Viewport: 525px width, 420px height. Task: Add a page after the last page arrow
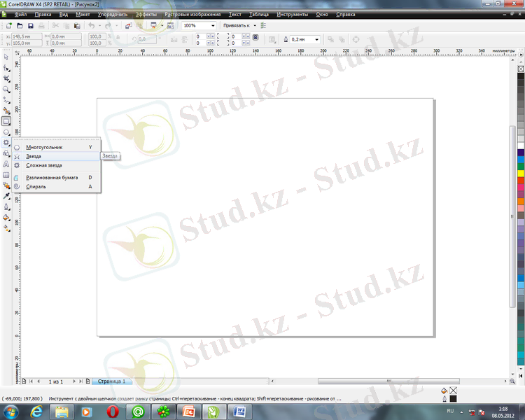point(87,381)
